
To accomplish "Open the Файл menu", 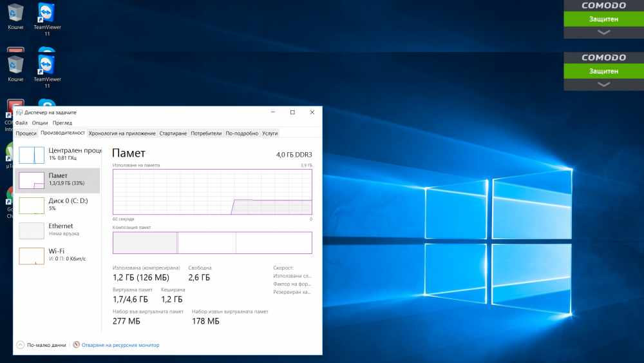I will (x=21, y=123).
